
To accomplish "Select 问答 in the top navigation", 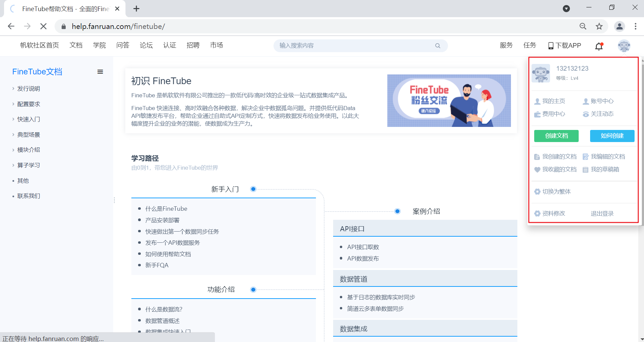I will (x=123, y=45).
